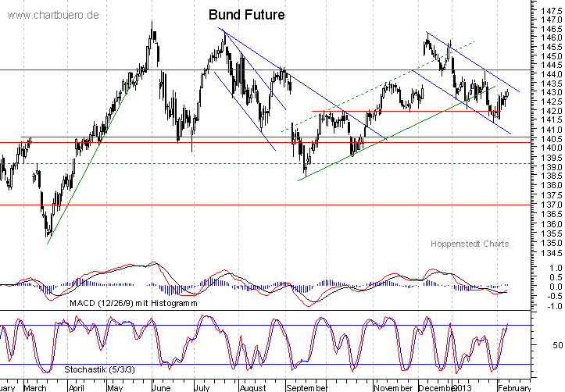Screen dimensions: 565x392
Task: Select the 134.5 price axis value
Action: point(551,253)
